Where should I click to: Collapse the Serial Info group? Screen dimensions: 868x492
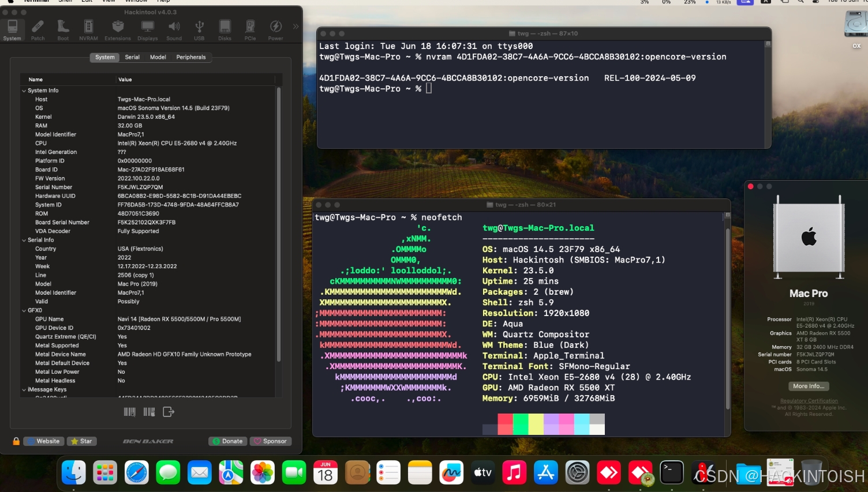click(24, 240)
